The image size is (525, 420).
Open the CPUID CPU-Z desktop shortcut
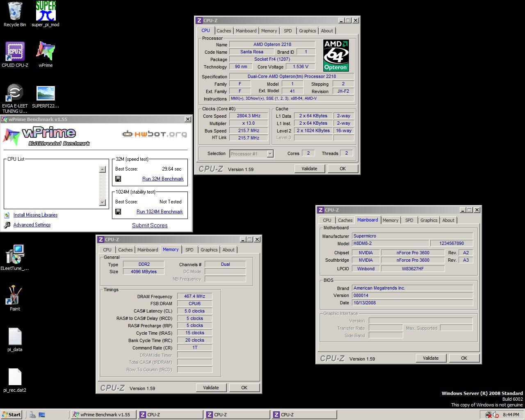click(x=15, y=55)
